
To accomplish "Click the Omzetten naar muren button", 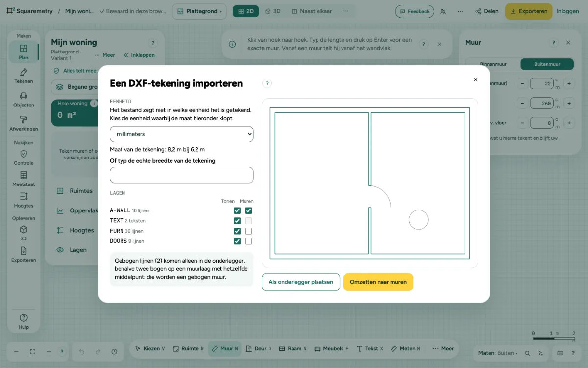I will point(378,282).
